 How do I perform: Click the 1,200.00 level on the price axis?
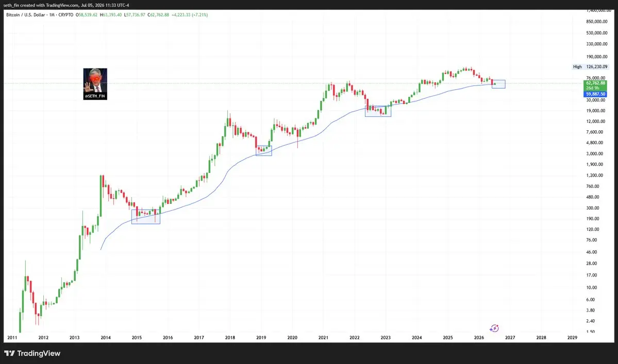(596, 176)
